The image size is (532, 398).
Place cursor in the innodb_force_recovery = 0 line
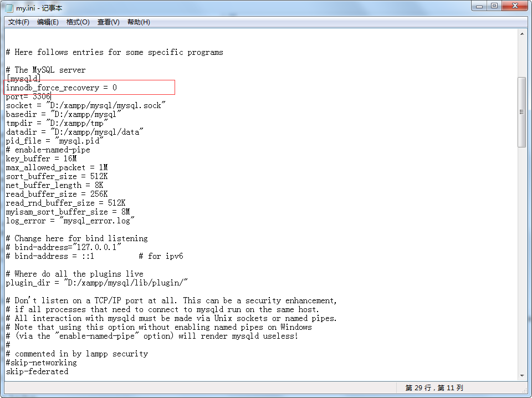[61, 88]
